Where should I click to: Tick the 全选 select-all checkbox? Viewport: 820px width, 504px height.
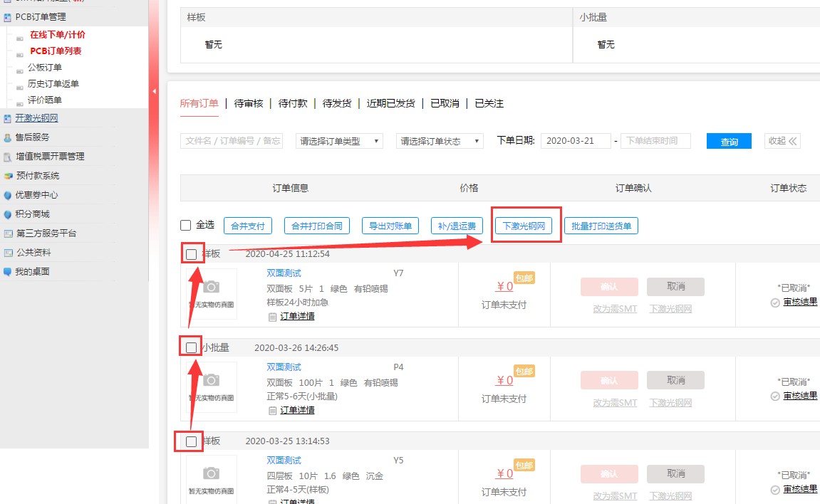[186, 226]
